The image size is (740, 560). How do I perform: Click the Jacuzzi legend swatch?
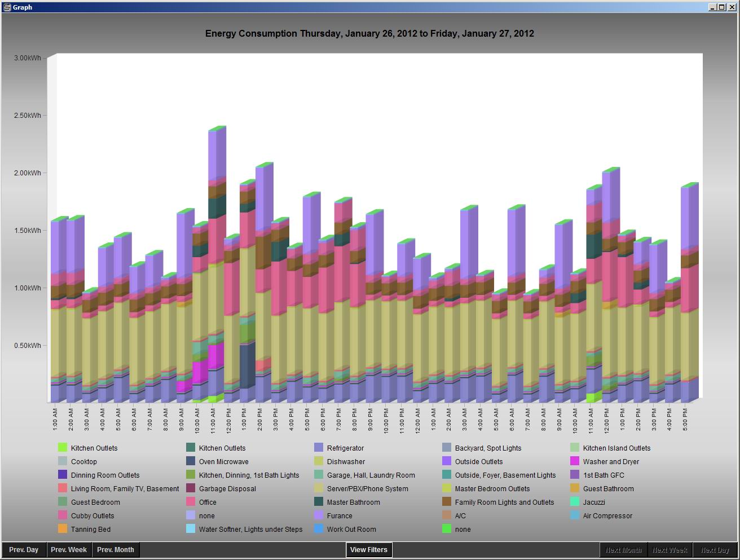tap(575, 502)
